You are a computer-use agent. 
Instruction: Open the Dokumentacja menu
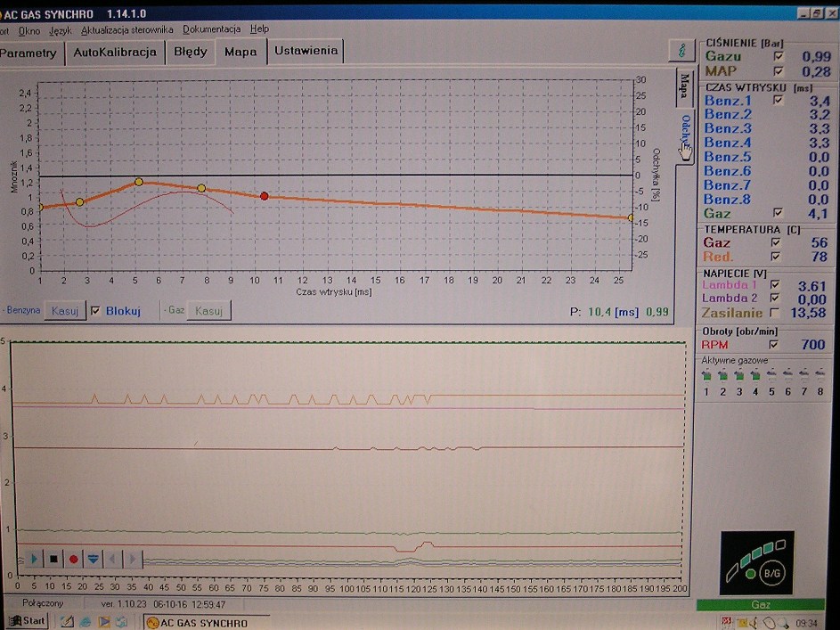212,29
